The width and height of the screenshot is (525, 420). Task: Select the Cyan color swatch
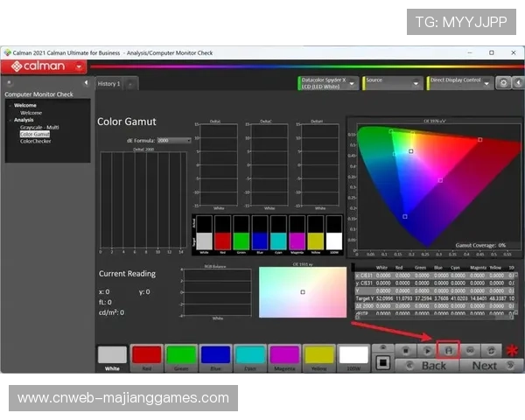pyautogui.click(x=249, y=355)
